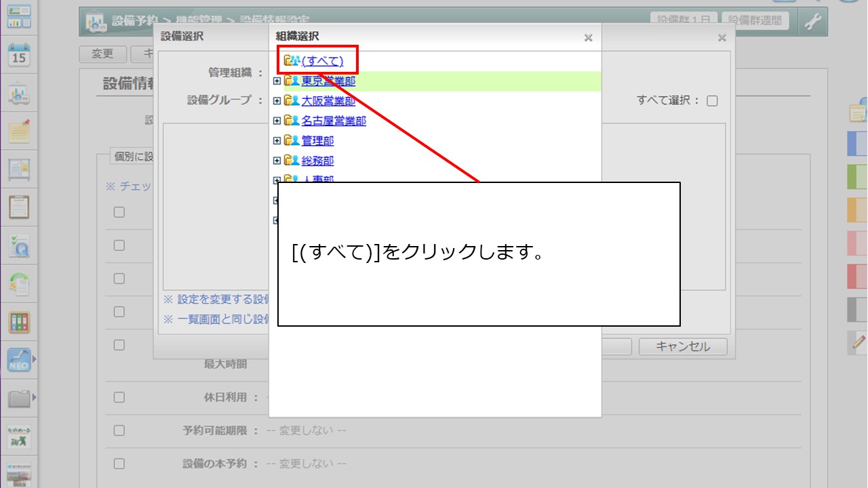
Task: Expand the 東京営業部 tree node
Action: click(277, 81)
